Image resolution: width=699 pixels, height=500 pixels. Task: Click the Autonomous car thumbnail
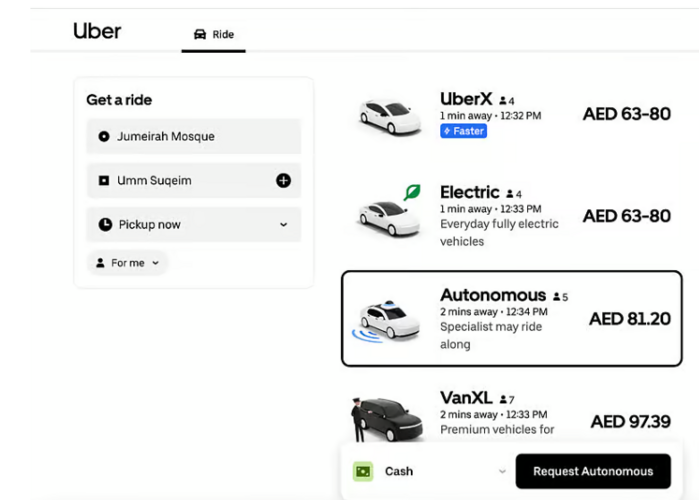pos(387,322)
